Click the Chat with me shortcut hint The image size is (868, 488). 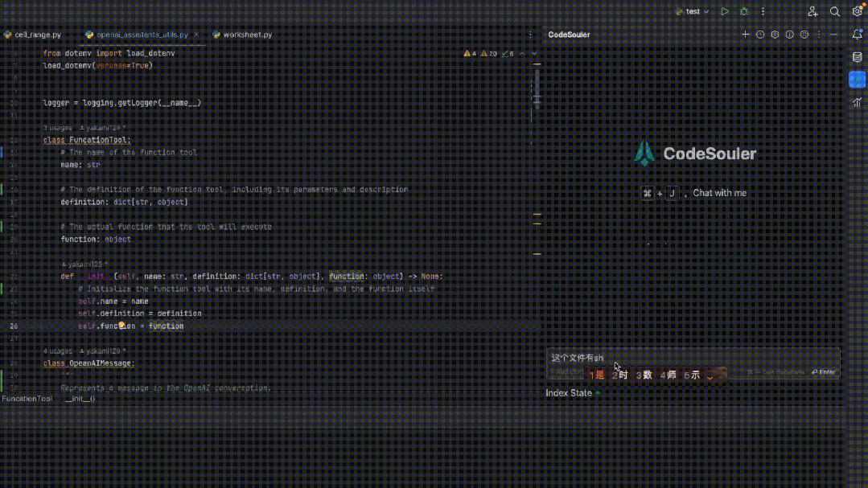coord(720,193)
